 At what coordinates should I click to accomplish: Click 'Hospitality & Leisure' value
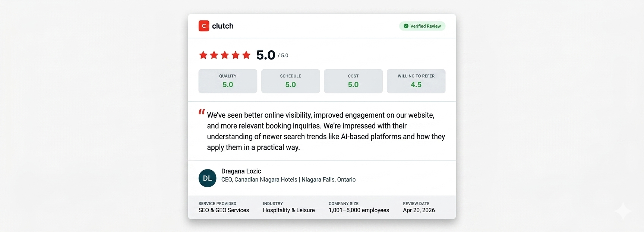coord(289,210)
